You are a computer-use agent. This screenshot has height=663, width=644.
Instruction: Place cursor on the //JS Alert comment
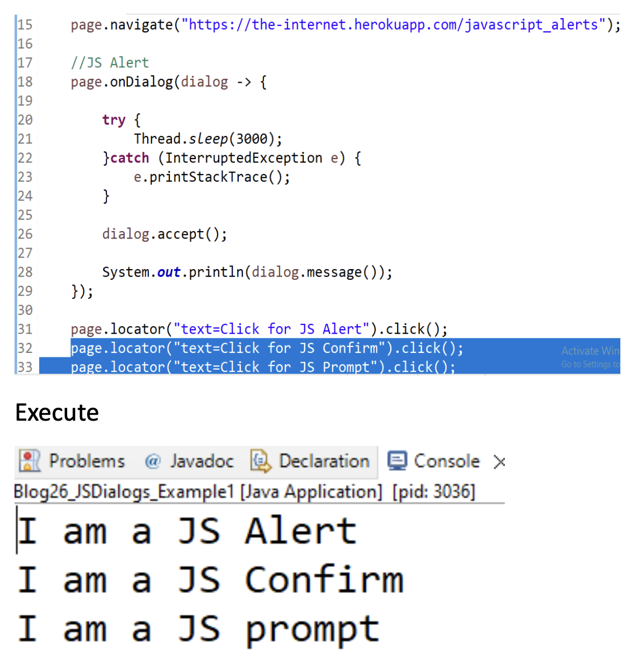(110, 63)
